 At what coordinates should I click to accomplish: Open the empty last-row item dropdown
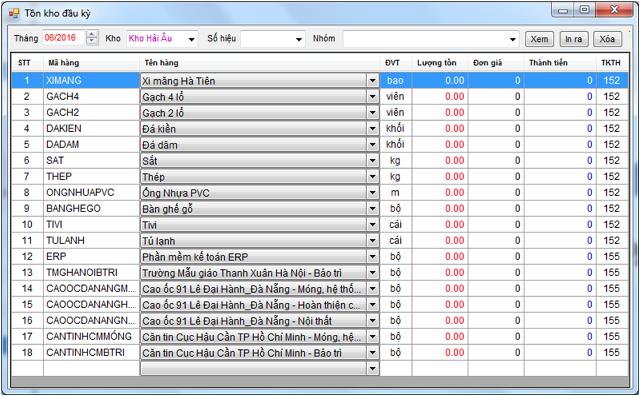(372, 369)
